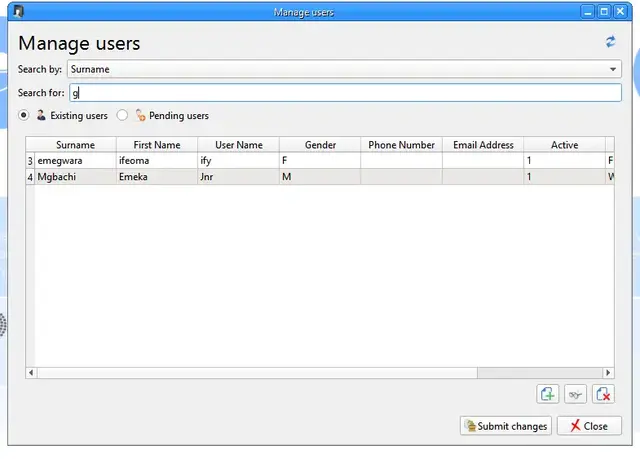
Task: Select the surname cell emegwara
Action: pos(76,160)
